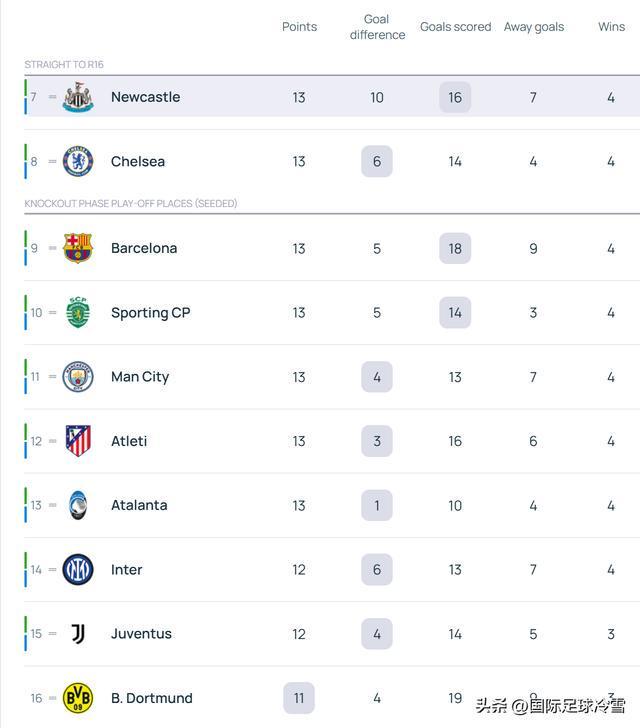640x728 pixels.
Task: Click the Inter club crest icon
Action: [x=78, y=570]
